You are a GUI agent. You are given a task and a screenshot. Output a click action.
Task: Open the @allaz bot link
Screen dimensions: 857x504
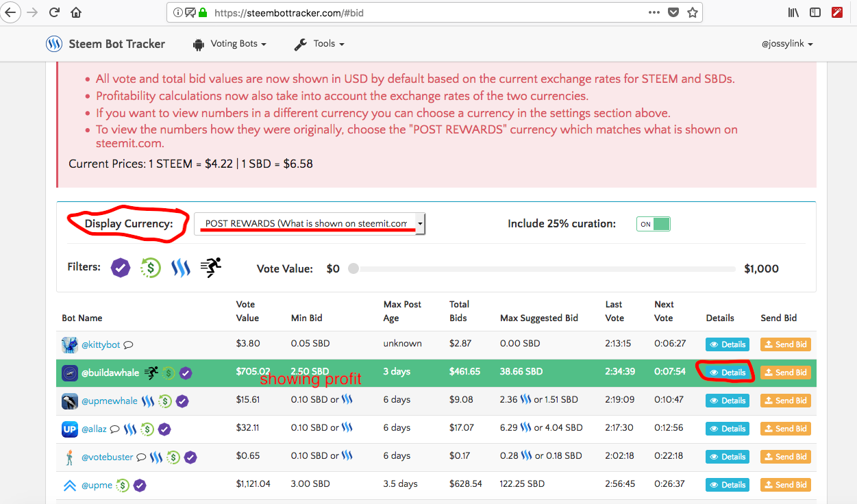[94, 429]
